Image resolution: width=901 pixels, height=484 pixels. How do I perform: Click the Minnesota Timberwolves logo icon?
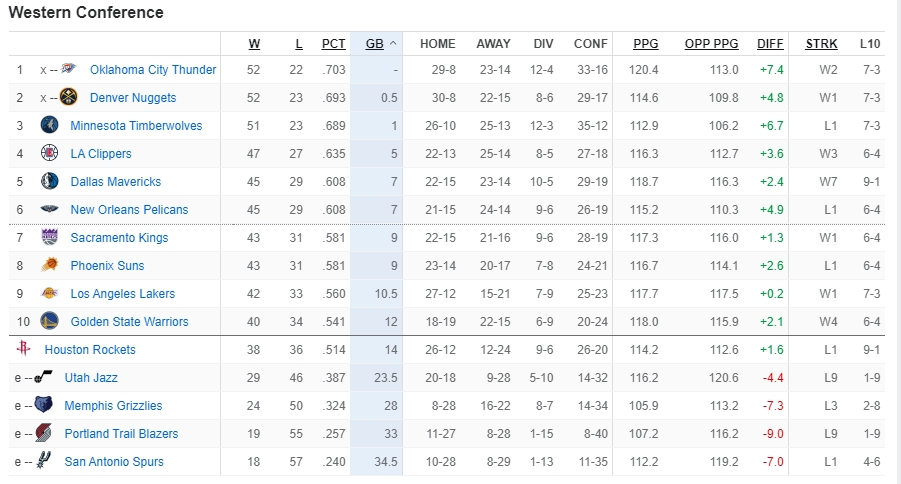pos(49,126)
